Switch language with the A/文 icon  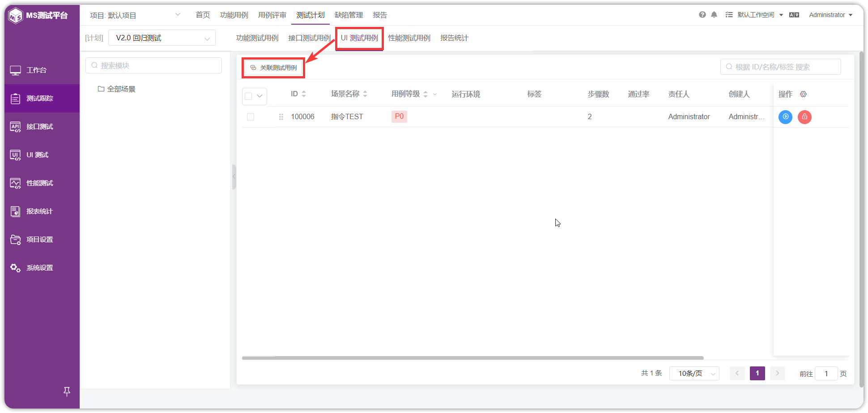coord(794,15)
